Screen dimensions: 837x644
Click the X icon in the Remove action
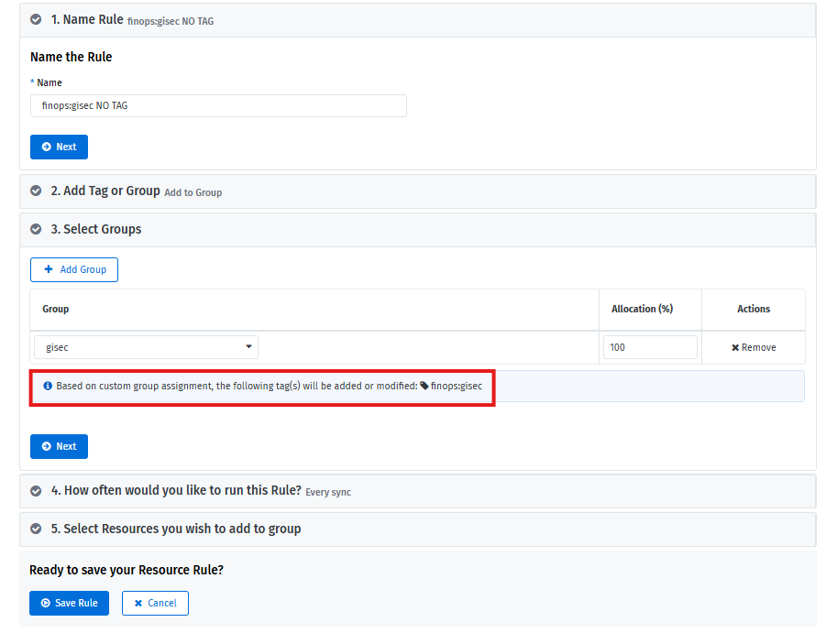(x=735, y=347)
